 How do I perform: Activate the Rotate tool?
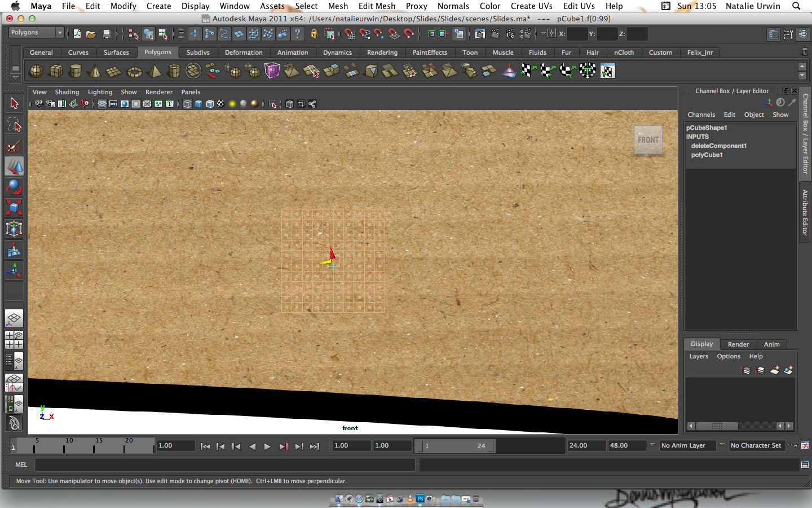point(14,186)
